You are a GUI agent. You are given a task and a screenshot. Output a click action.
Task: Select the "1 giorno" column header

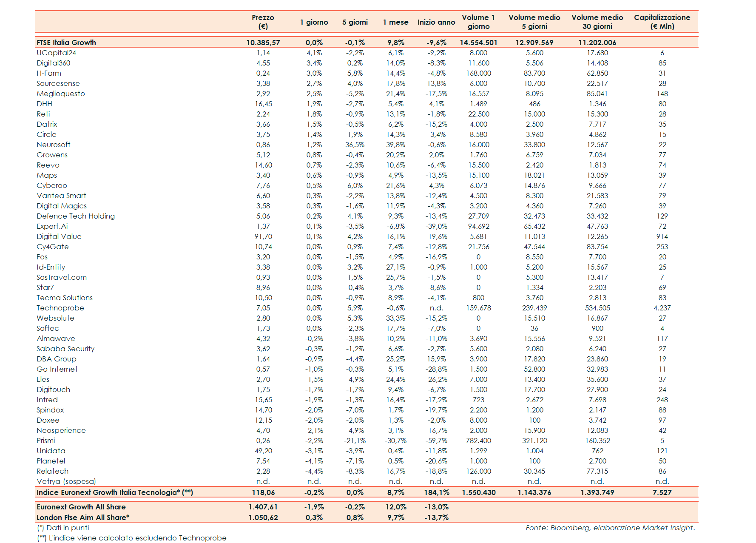pos(314,22)
